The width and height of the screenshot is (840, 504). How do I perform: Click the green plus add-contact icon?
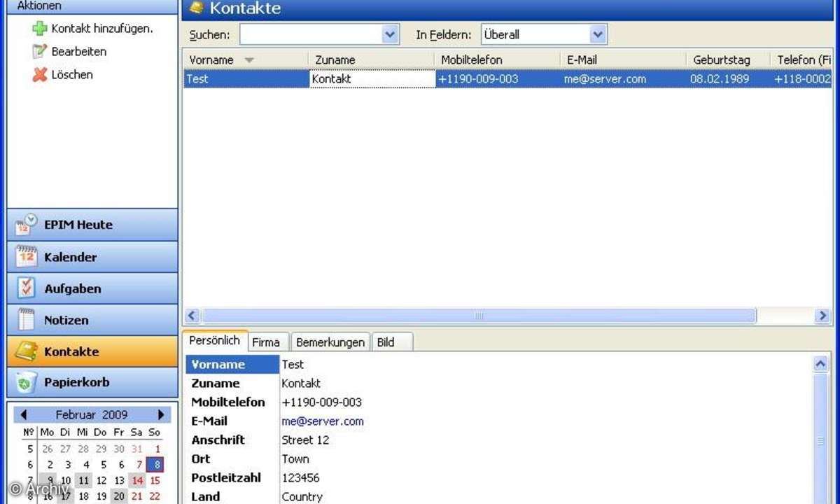[40, 29]
